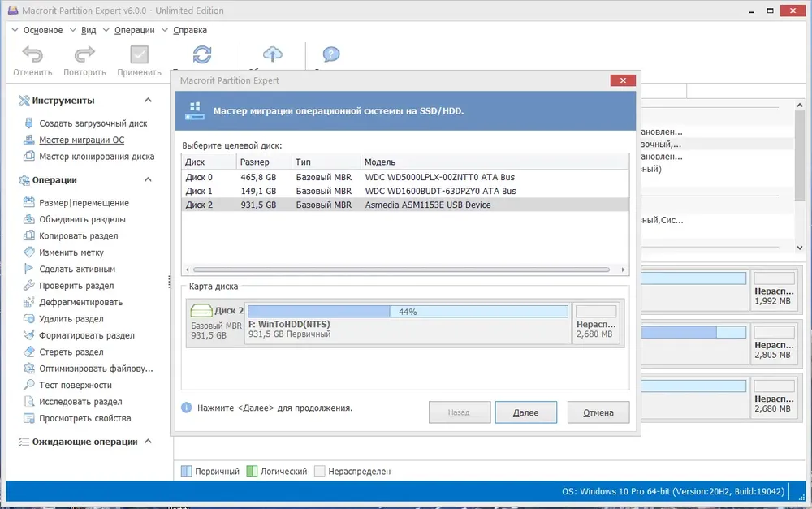Click the Redo (Повторить) toolbar icon
Viewport: 812px width, 509px height.
point(84,54)
